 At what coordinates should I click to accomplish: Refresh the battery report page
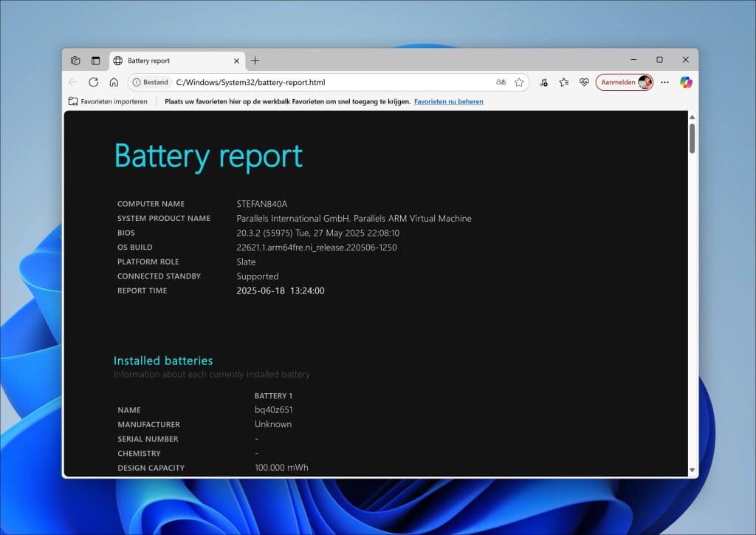[94, 82]
